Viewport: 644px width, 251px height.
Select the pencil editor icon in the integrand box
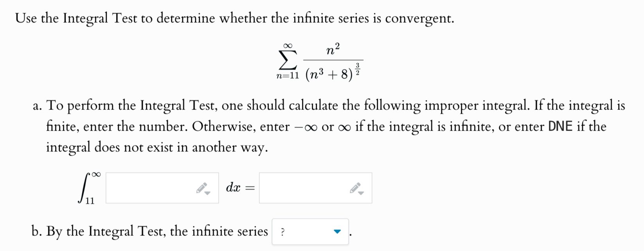pyautogui.click(x=201, y=188)
